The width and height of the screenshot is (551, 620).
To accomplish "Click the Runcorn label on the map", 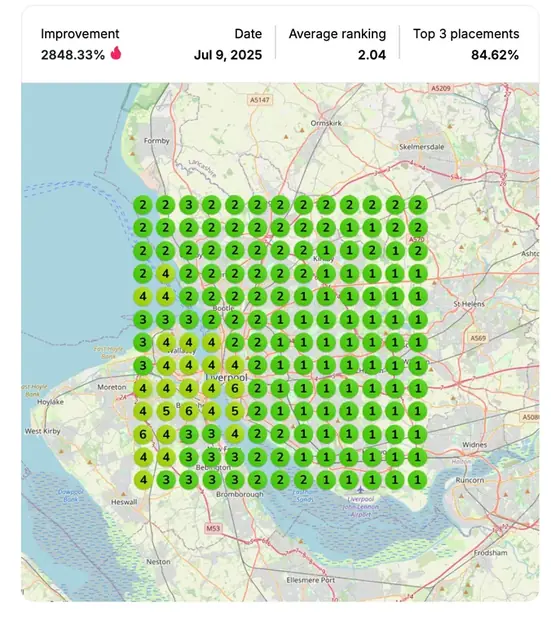I will click(x=470, y=480).
